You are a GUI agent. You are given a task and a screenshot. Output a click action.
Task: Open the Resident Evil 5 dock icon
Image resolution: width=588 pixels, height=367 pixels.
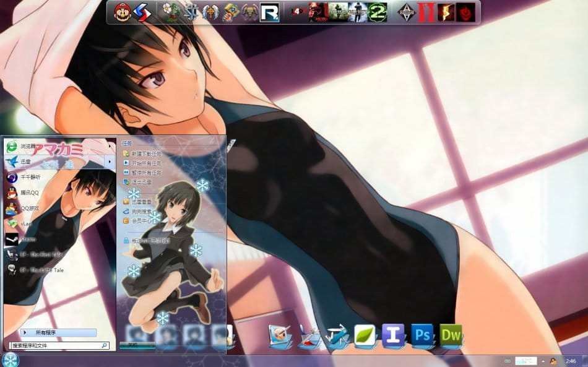pyautogui.click(x=446, y=12)
